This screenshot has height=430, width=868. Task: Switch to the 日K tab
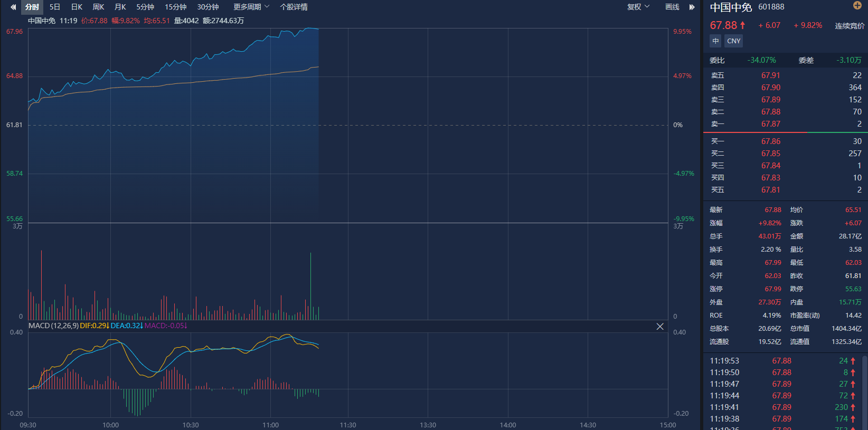[77, 7]
